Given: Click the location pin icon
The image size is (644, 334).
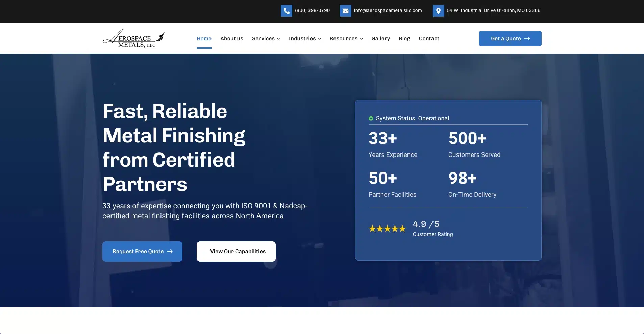Looking at the screenshot, I should (x=438, y=11).
